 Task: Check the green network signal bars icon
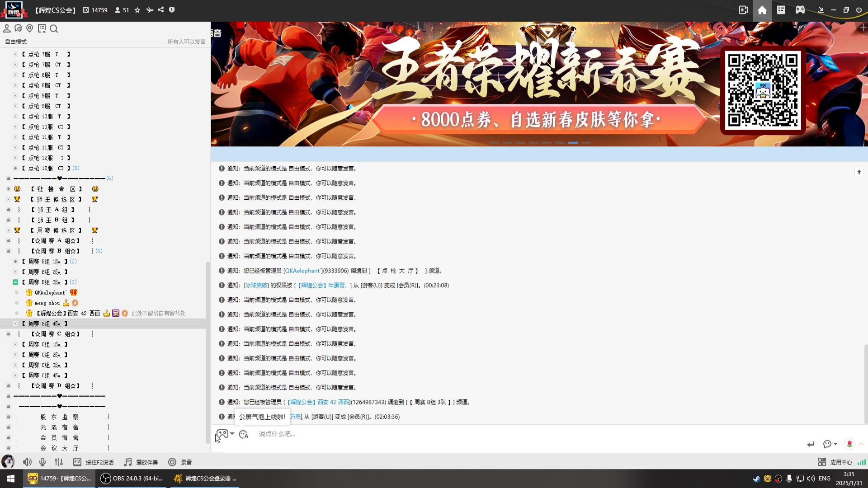862,462
